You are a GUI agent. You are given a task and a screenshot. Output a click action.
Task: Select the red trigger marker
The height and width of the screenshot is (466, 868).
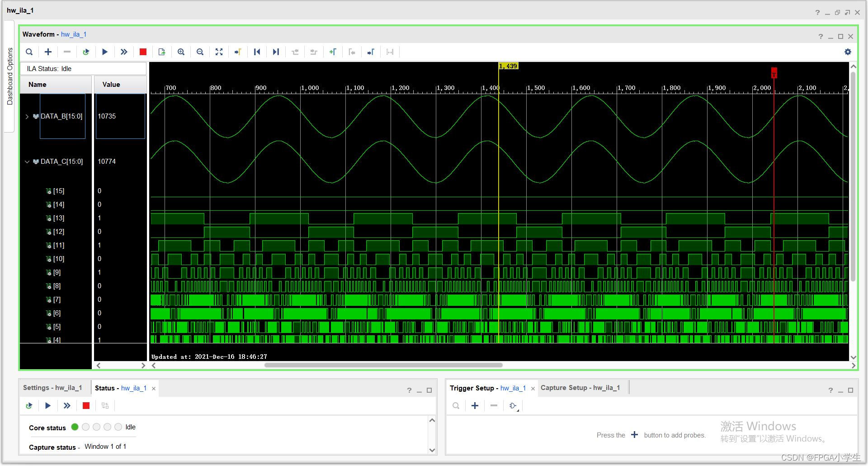point(774,73)
